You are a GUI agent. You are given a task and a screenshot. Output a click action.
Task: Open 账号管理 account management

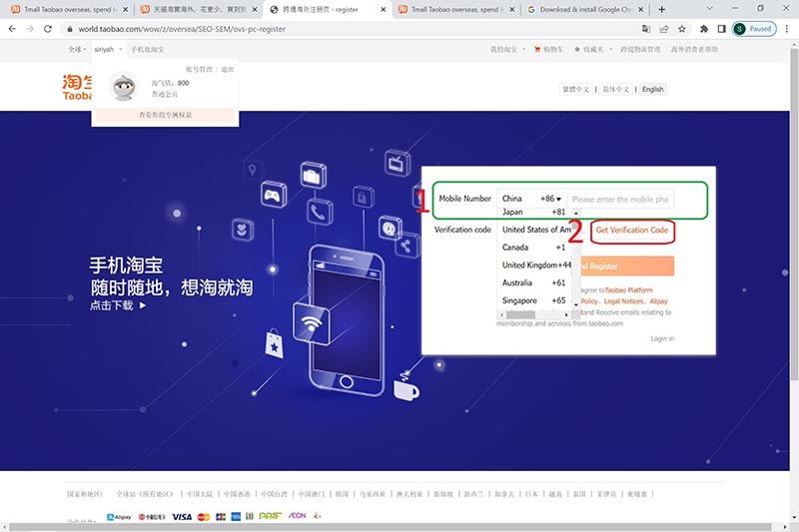[199, 69]
